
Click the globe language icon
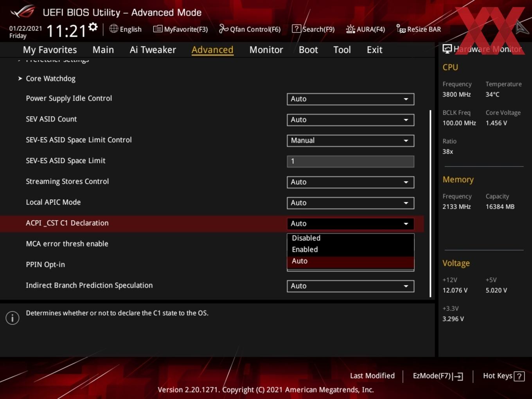click(x=113, y=29)
